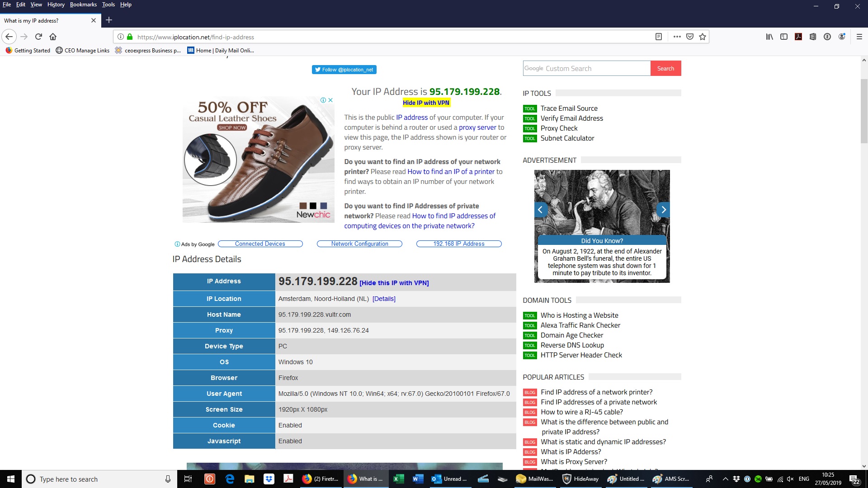Click Type here to search box
The width and height of the screenshot is (868, 488).
99,479
